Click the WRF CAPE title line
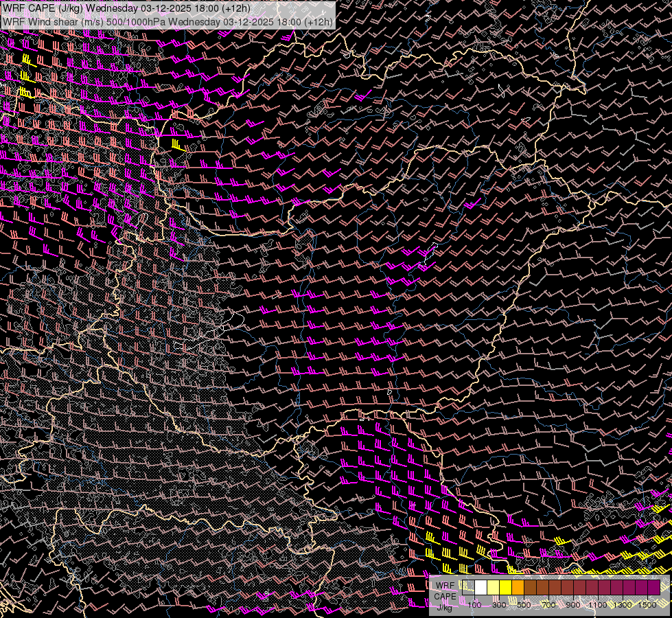The image size is (672, 618). [126, 8]
